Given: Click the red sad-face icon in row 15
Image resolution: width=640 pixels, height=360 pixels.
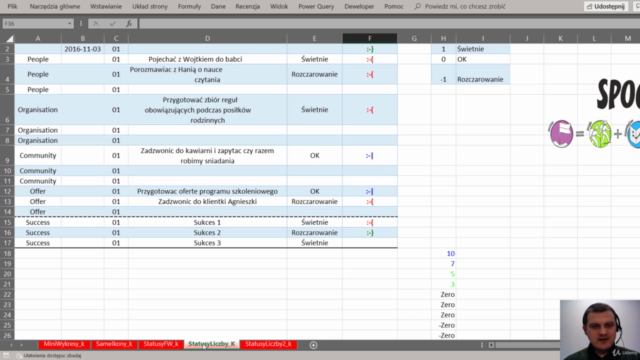Looking at the screenshot, I should click(370, 222).
